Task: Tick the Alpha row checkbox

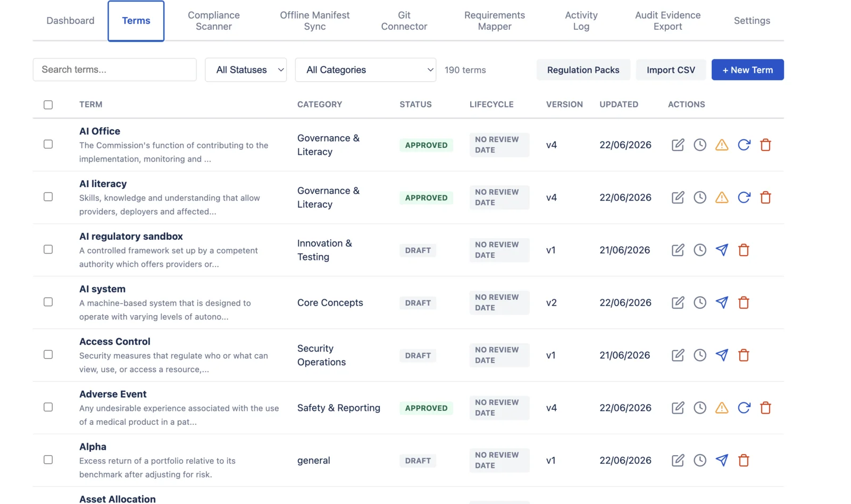Action: click(x=48, y=460)
